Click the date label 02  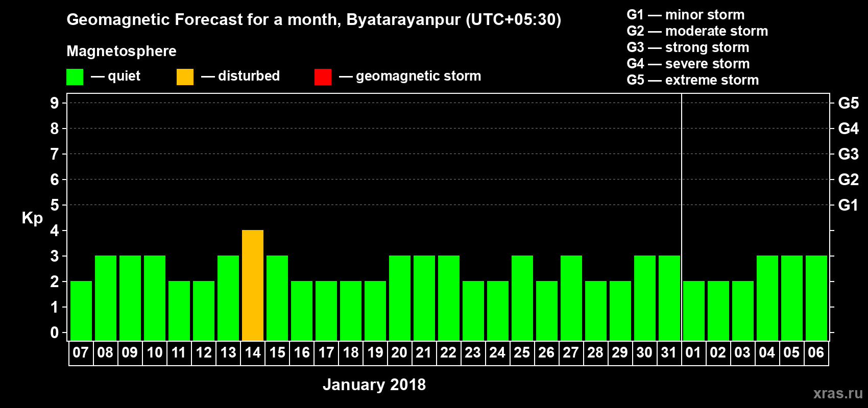click(x=718, y=352)
